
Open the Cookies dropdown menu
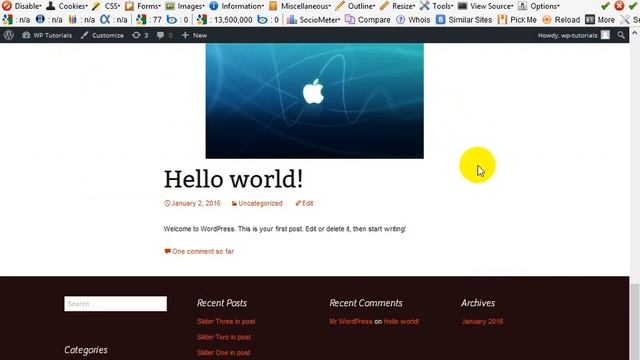pos(67,6)
